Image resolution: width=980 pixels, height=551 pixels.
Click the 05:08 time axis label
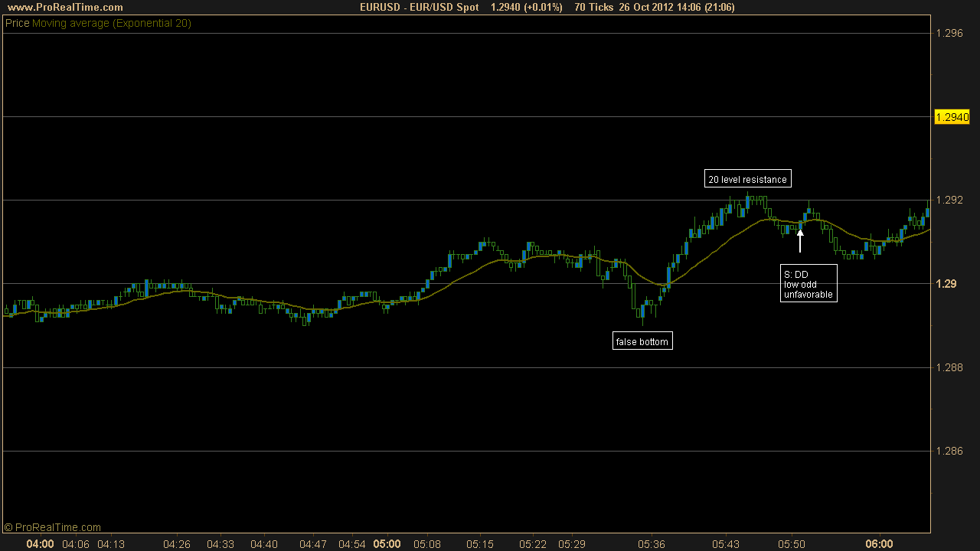(x=428, y=544)
